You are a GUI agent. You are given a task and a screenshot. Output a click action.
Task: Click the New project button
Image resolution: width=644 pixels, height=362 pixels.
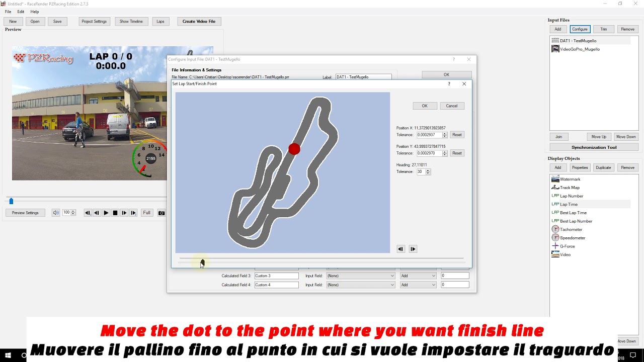(13, 22)
